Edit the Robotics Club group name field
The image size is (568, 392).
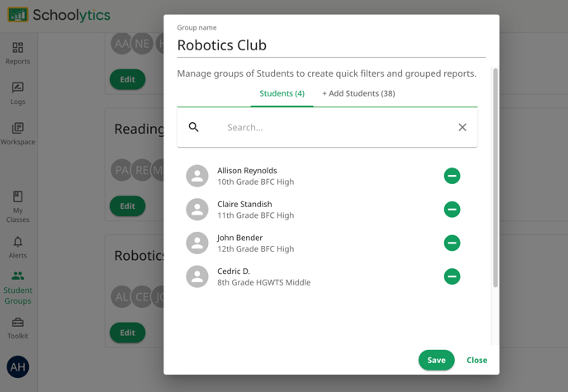click(x=330, y=45)
